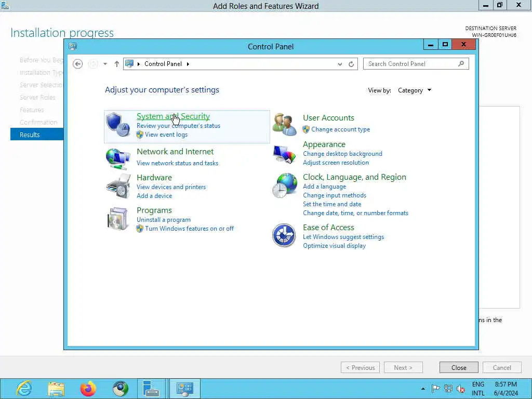532x399 pixels.
Task: Open Ease of Access category
Action: click(328, 228)
